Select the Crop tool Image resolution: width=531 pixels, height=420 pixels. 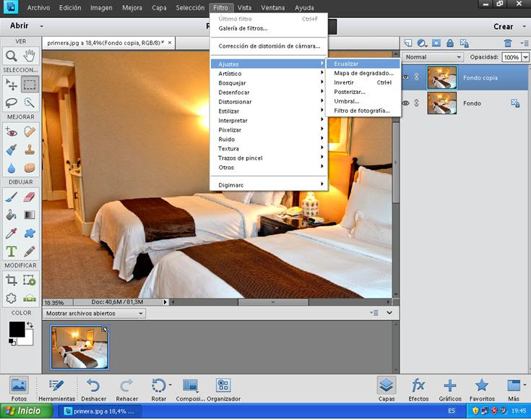pos(12,280)
